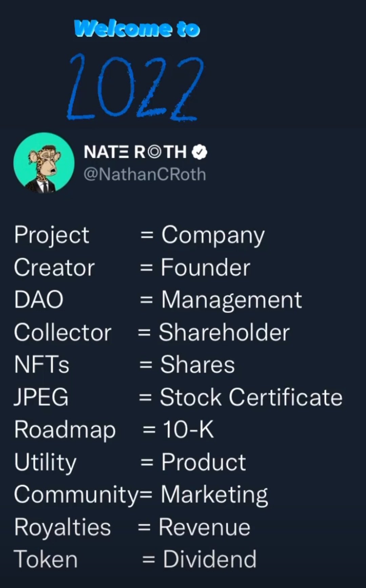The height and width of the screenshot is (588, 366).
Task: Click the "Marketing" text
Action: coord(214,495)
